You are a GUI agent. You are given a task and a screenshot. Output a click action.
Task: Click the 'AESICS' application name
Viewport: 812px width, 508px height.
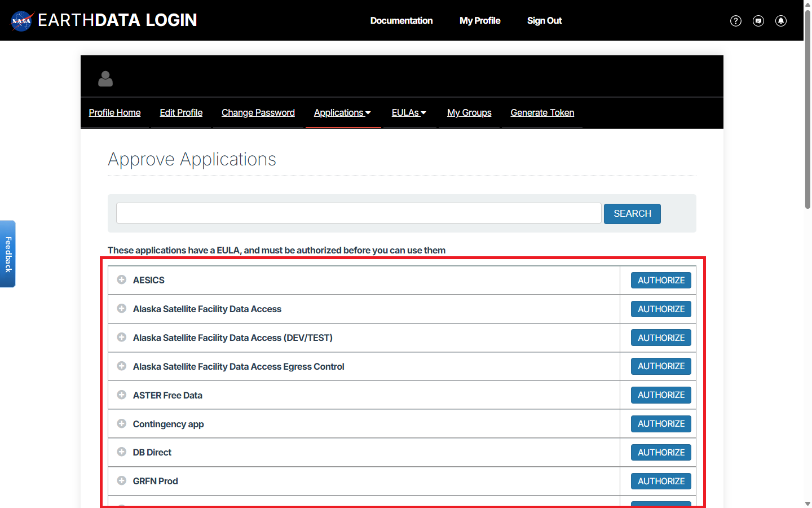pos(149,281)
